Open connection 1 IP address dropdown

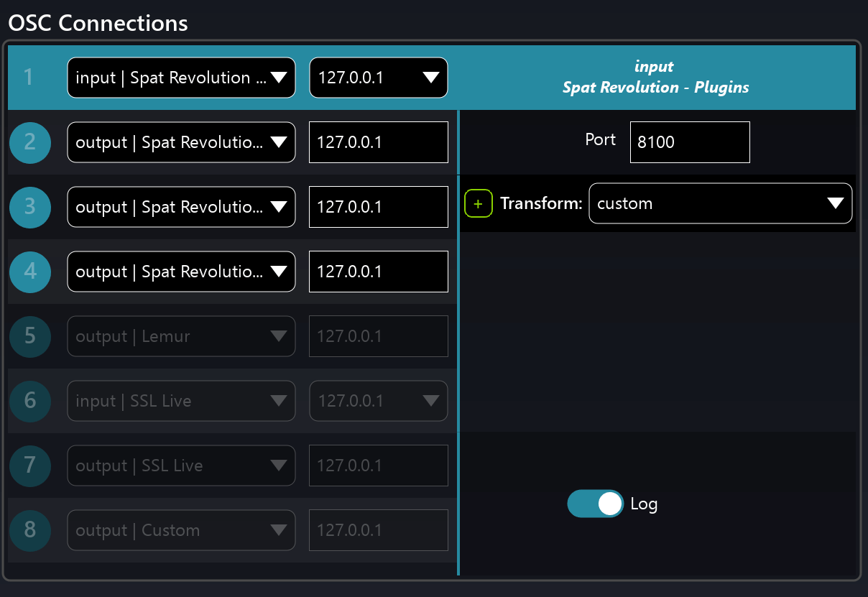click(x=378, y=78)
